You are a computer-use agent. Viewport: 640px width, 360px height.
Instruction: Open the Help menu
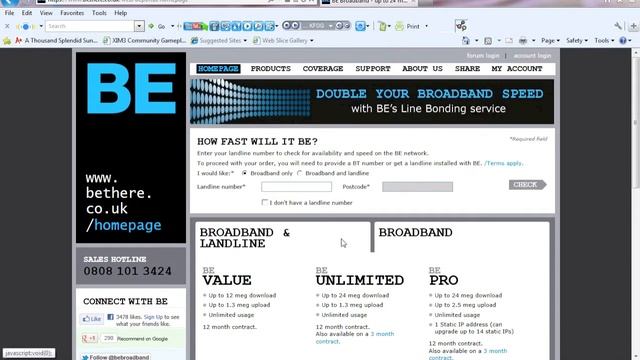[120, 13]
